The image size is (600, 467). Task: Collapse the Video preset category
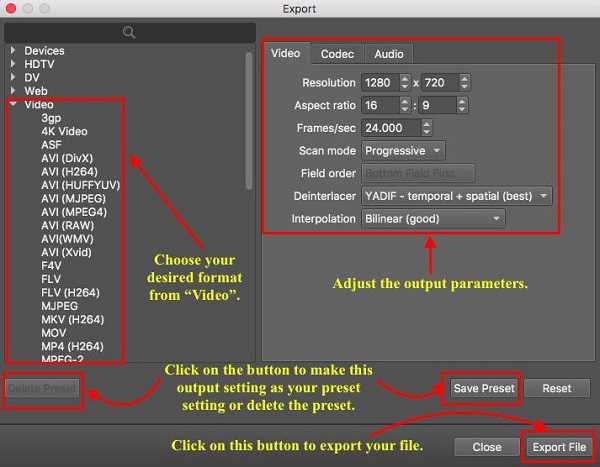click(13, 104)
